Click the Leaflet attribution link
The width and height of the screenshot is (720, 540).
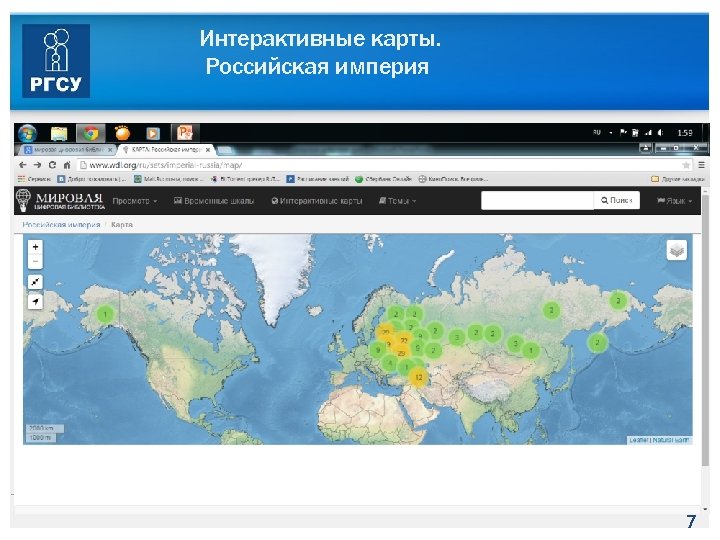point(639,440)
